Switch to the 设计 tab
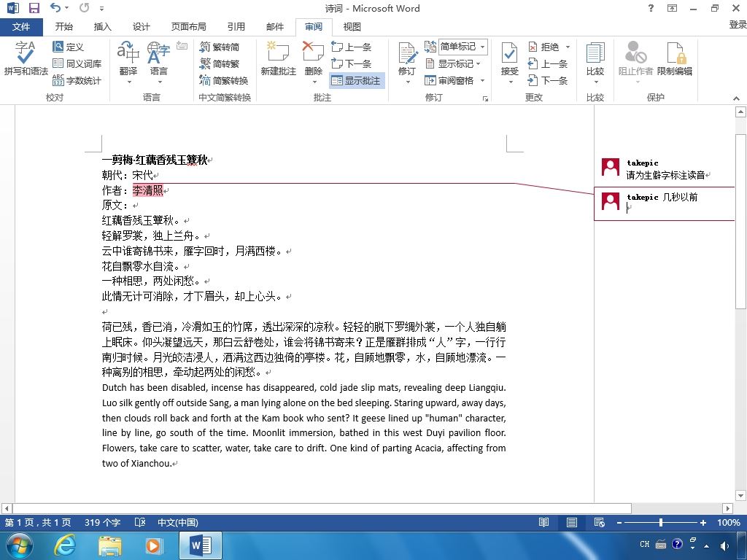The height and width of the screenshot is (560, 747). pos(141,27)
